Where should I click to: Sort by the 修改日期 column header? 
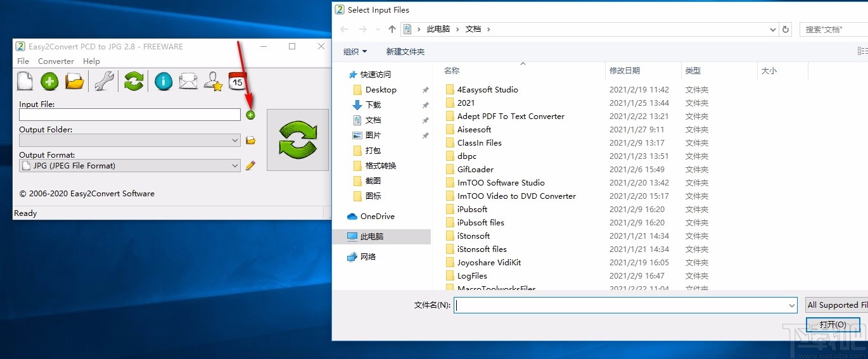coord(625,71)
